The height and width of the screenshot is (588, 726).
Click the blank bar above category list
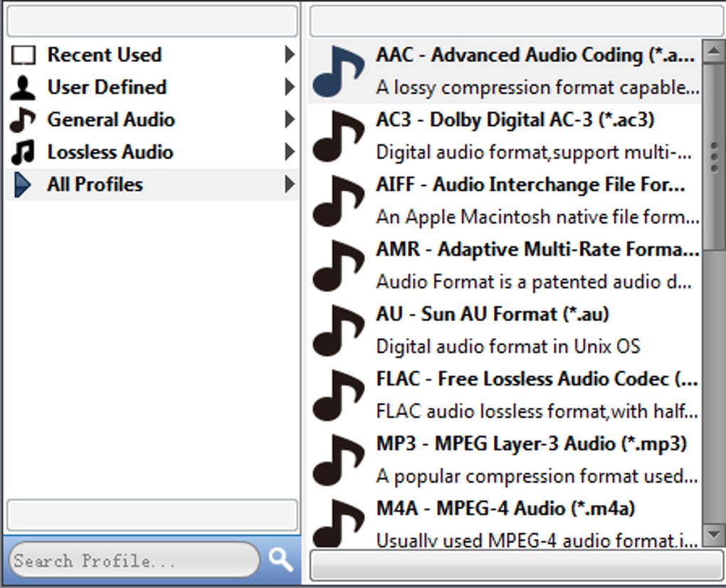152,21
